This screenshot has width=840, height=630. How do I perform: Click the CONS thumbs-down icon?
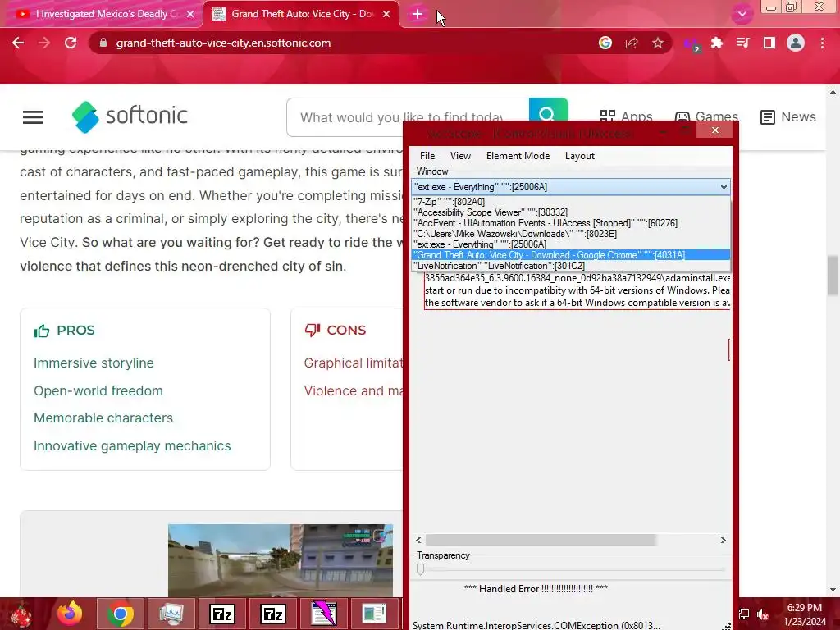pos(313,330)
